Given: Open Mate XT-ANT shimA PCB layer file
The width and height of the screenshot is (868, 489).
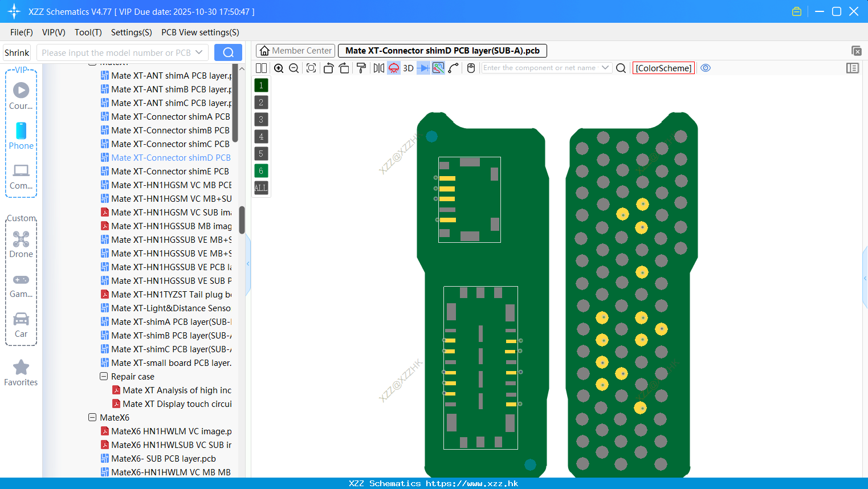Looking at the screenshot, I should coord(166,76).
